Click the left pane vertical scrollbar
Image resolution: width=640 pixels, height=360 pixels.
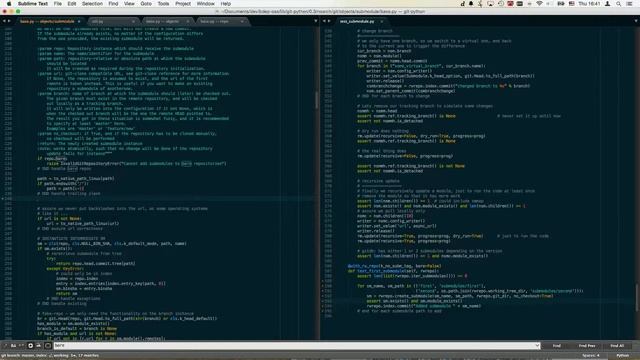tap(316, 100)
